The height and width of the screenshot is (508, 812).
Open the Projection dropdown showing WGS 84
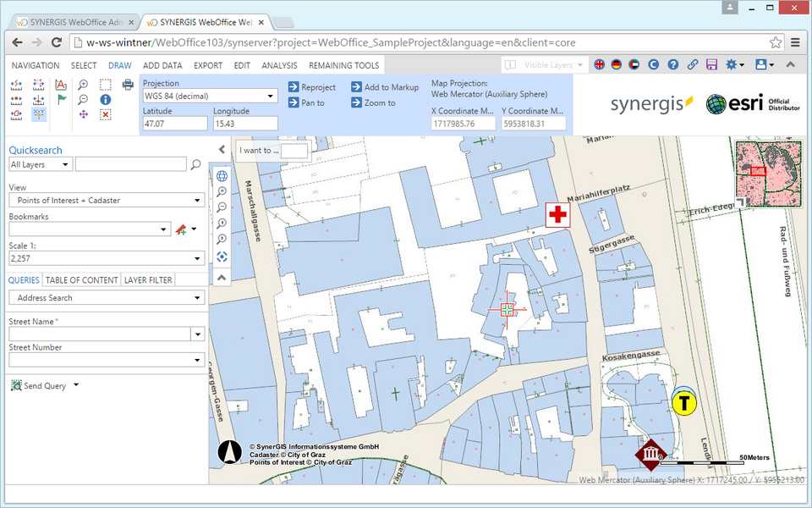click(x=208, y=96)
